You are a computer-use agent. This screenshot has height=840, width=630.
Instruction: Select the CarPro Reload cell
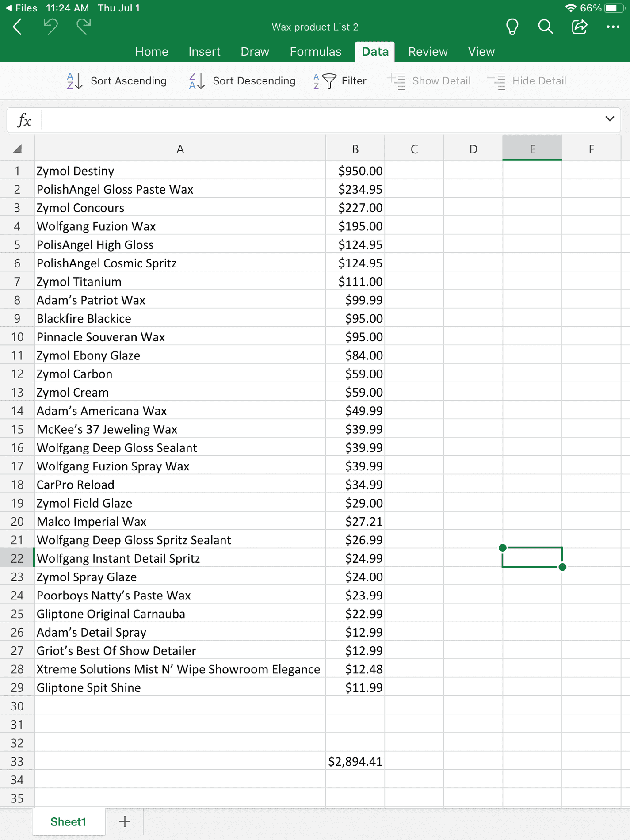(x=180, y=484)
